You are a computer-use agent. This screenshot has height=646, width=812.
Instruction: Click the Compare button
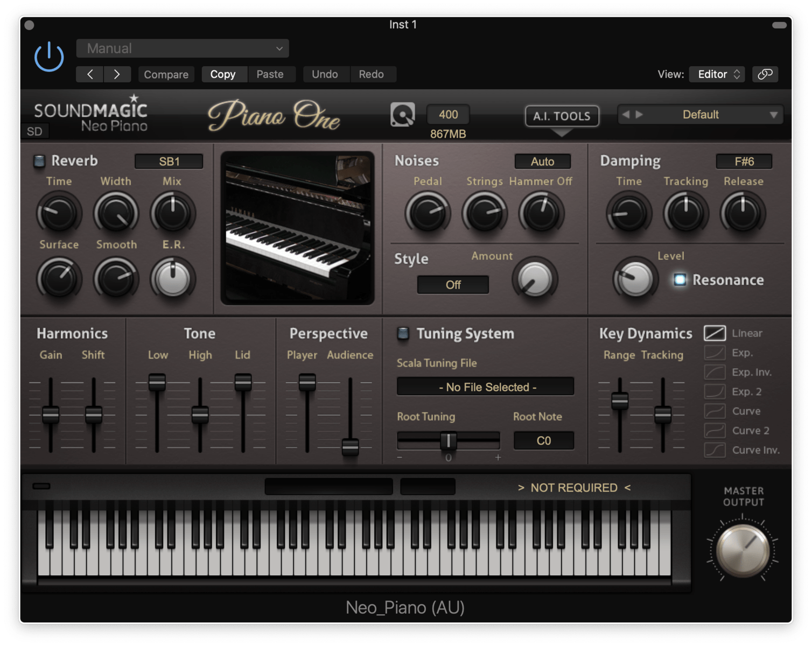click(166, 74)
